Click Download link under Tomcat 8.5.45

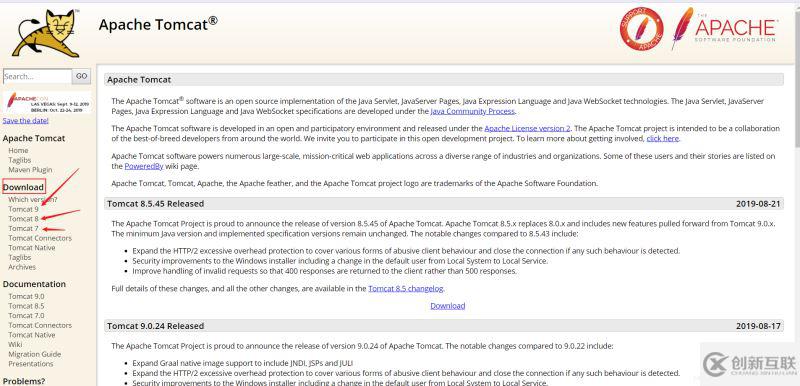[x=447, y=306]
